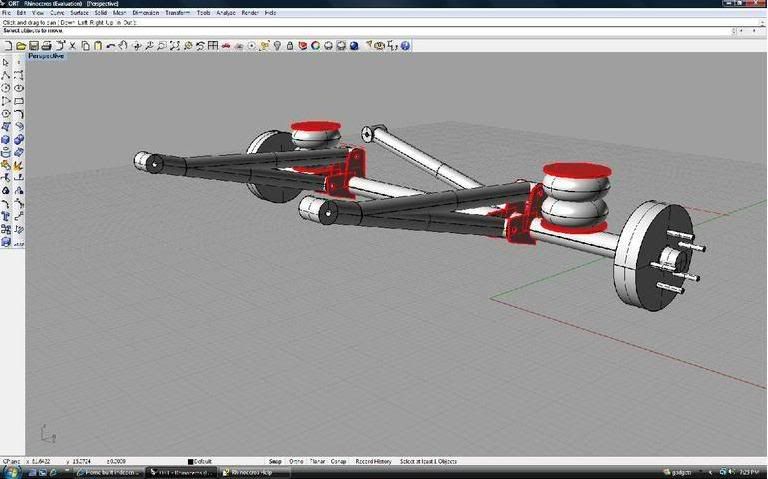768x479 pixels.
Task: Toggle Planar mode in status bar
Action: [x=318, y=461]
